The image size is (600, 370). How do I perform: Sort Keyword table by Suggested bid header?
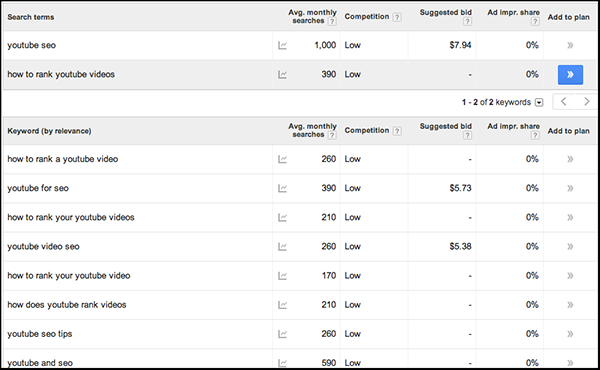[446, 126]
